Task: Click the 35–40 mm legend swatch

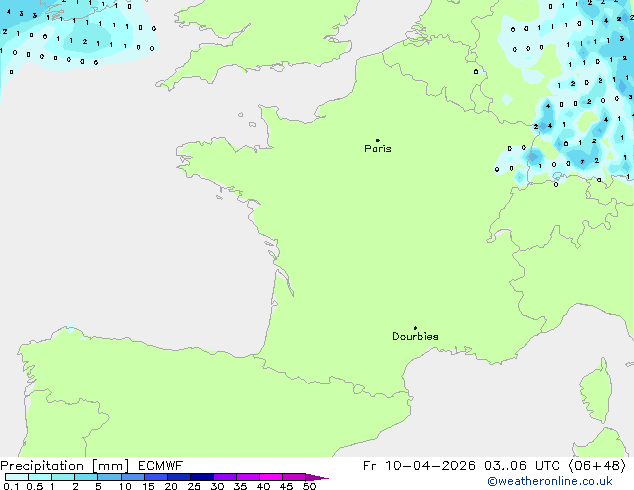Action: click(248, 477)
